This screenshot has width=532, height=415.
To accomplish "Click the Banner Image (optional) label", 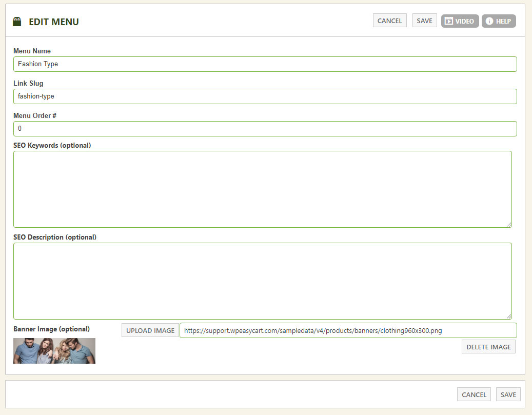I will (51, 329).
